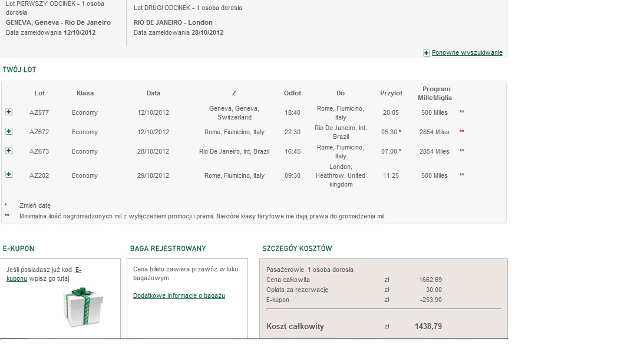Click the E-KUPON section heading

18,248
